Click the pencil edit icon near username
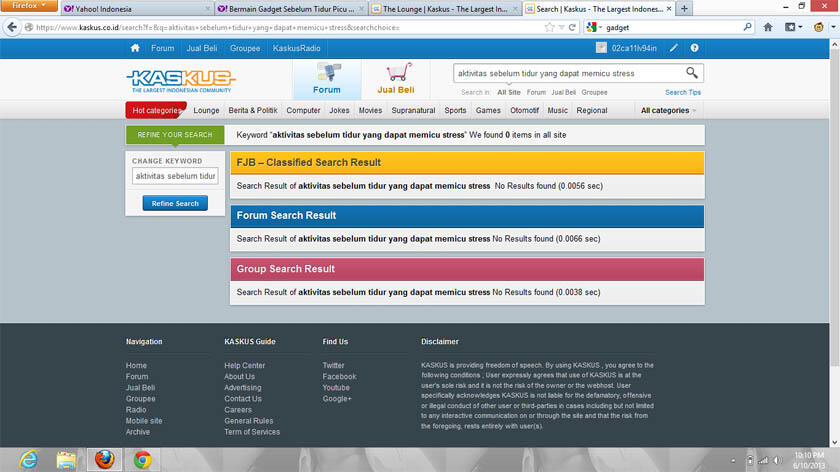 pos(674,48)
